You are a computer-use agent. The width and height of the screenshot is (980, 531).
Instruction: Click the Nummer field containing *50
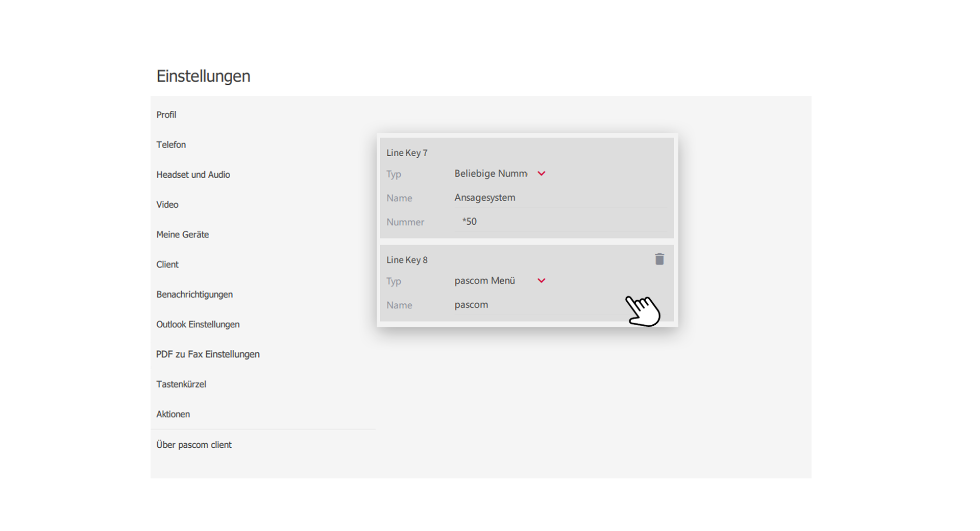[x=560, y=222]
